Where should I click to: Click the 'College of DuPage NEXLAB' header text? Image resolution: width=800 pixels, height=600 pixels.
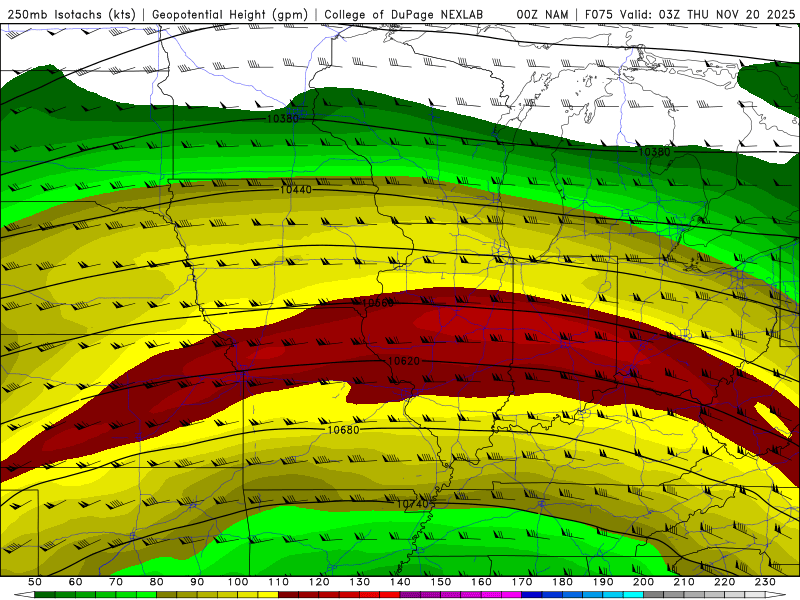tap(403, 15)
